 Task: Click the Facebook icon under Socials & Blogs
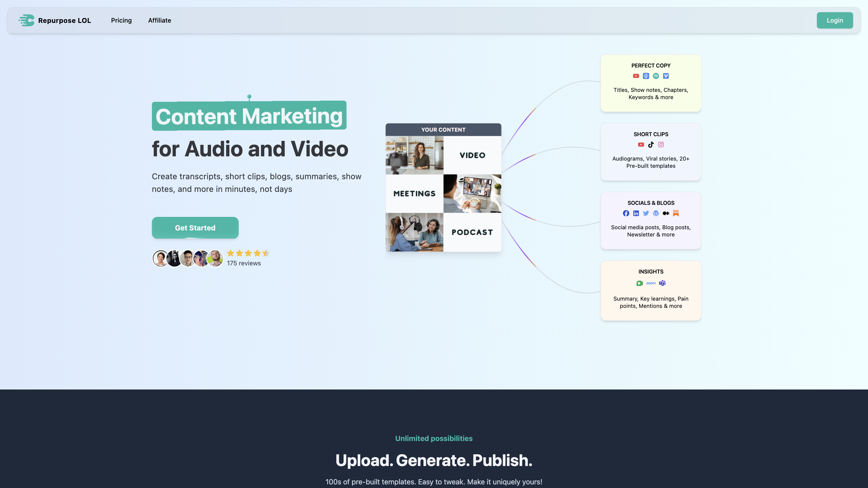(626, 214)
